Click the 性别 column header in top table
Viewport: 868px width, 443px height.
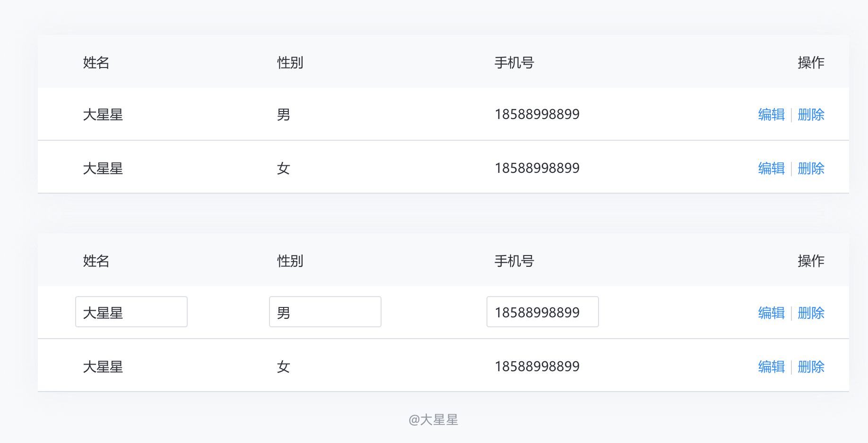pyautogui.click(x=290, y=62)
